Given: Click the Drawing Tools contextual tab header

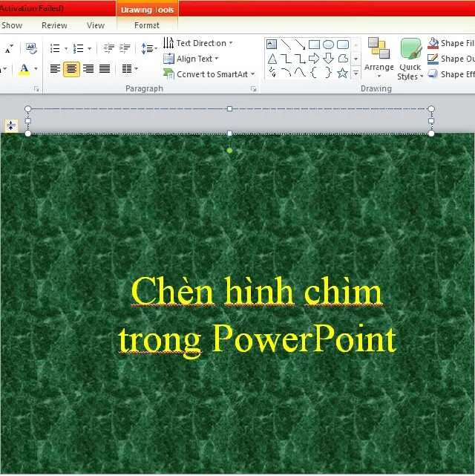Looking at the screenshot, I should pyautogui.click(x=148, y=10).
